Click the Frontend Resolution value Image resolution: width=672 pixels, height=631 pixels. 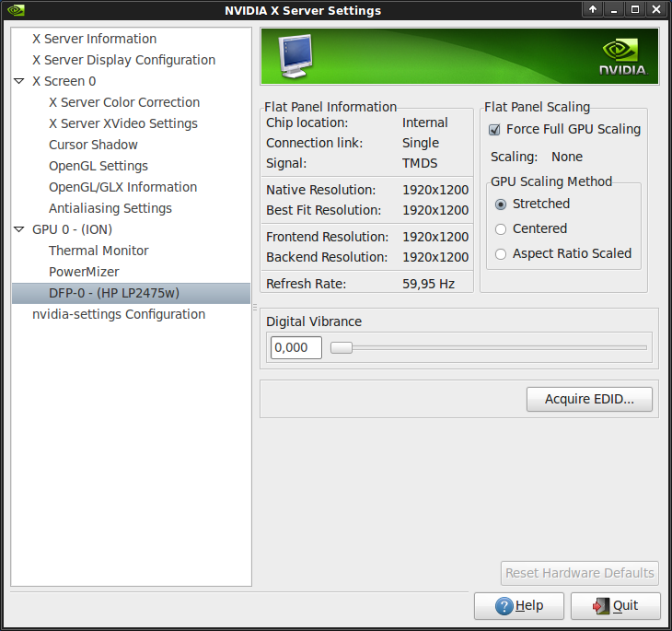click(x=435, y=237)
